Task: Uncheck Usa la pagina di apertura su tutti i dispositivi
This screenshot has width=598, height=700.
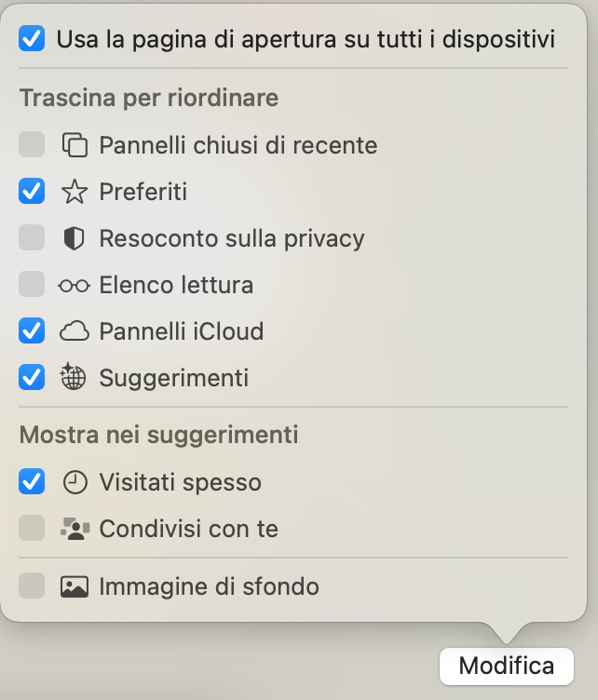Action: (32, 39)
